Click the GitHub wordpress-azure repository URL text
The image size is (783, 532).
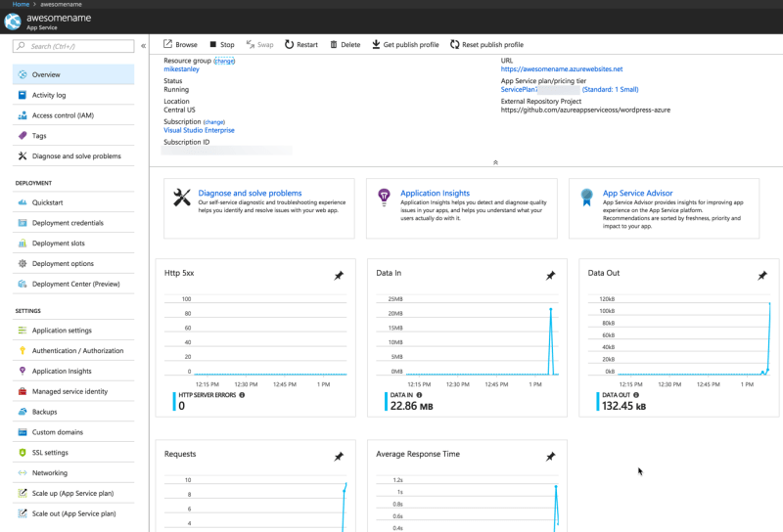pos(585,111)
